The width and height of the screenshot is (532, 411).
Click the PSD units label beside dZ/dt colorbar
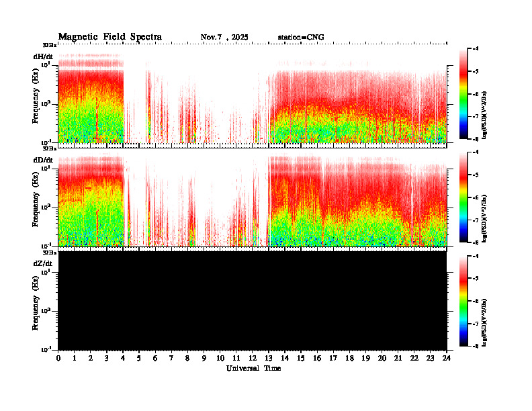pyautogui.click(x=485, y=322)
